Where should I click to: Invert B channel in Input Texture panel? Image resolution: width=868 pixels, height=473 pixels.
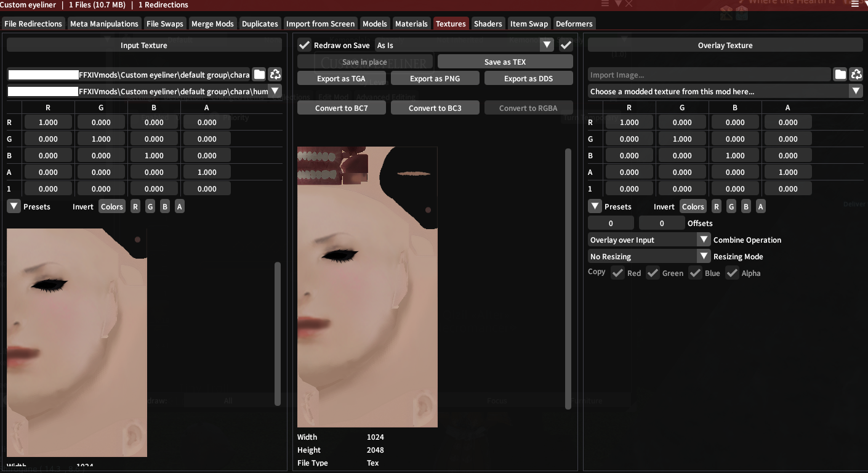tap(165, 206)
